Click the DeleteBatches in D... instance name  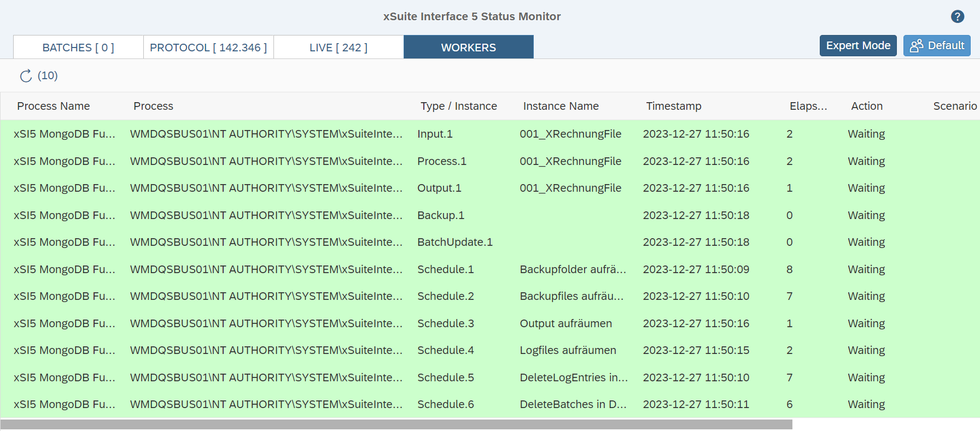tap(573, 404)
